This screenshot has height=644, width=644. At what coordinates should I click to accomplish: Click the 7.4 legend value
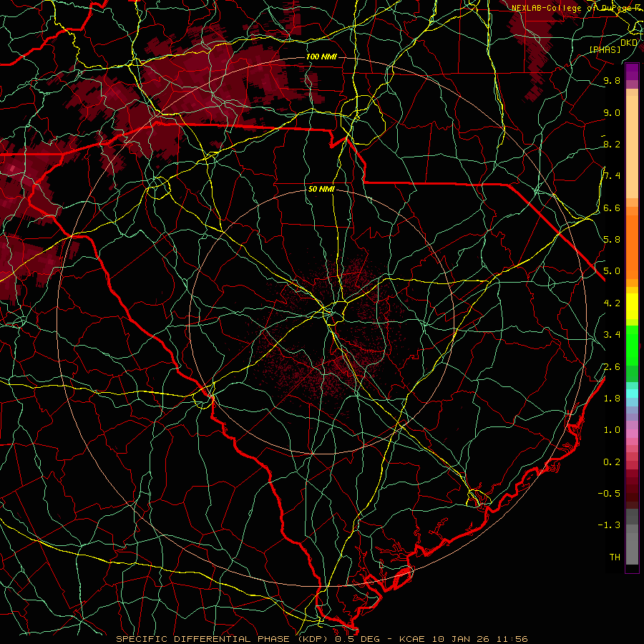612,176
